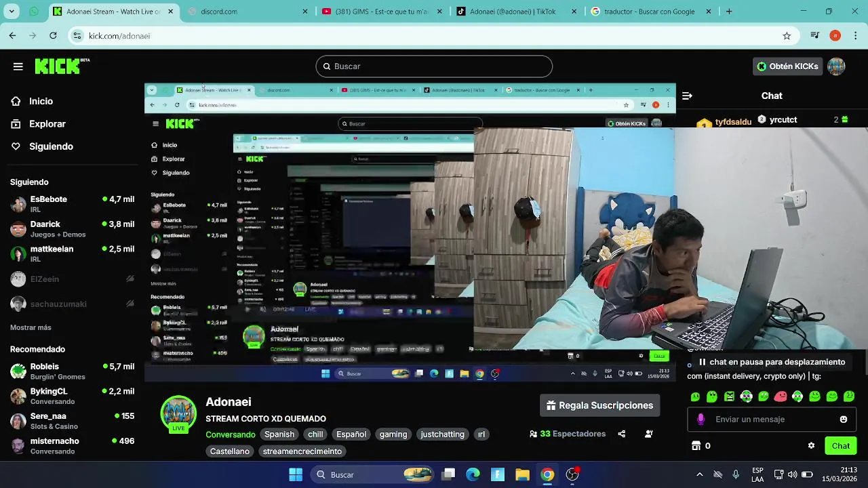This screenshot has width=868, height=488.
Task: Open Chrome tab search dropdown
Action: [13, 12]
